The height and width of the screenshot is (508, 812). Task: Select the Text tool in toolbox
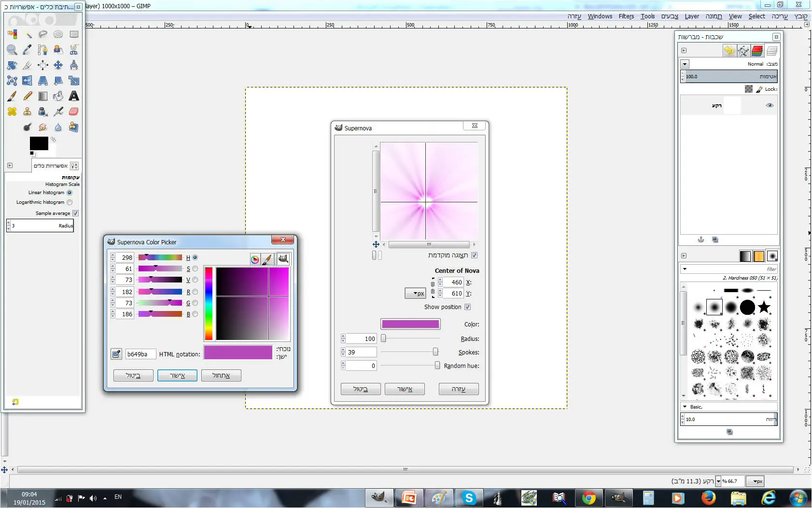click(x=73, y=96)
